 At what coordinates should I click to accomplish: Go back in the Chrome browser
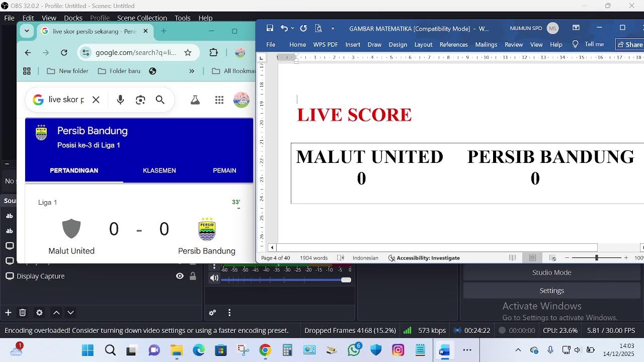tap(28, 52)
